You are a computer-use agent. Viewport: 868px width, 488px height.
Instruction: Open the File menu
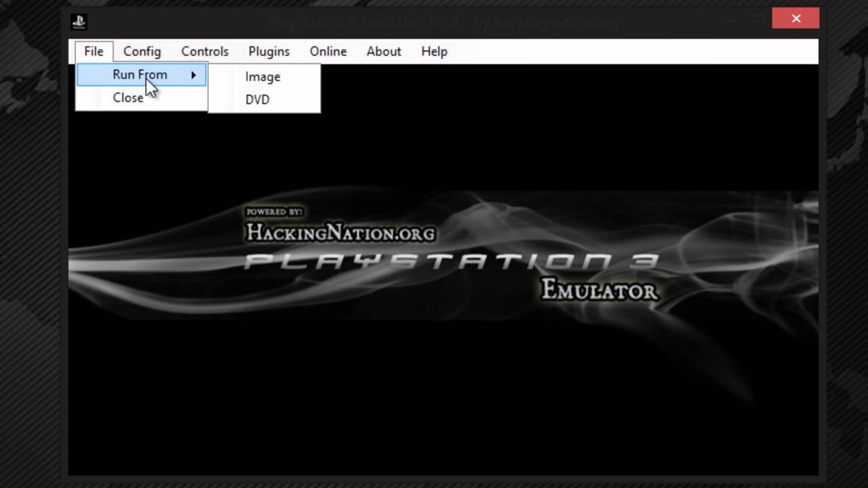pyautogui.click(x=94, y=52)
